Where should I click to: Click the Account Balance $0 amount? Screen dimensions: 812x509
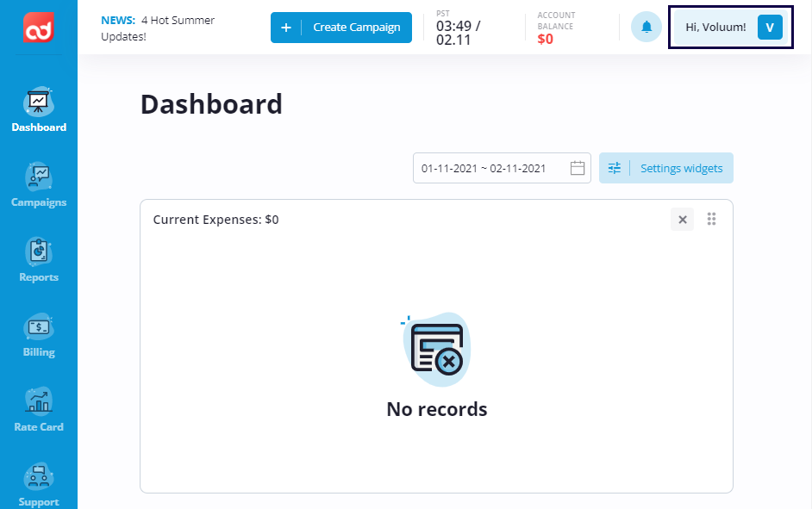pos(545,39)
